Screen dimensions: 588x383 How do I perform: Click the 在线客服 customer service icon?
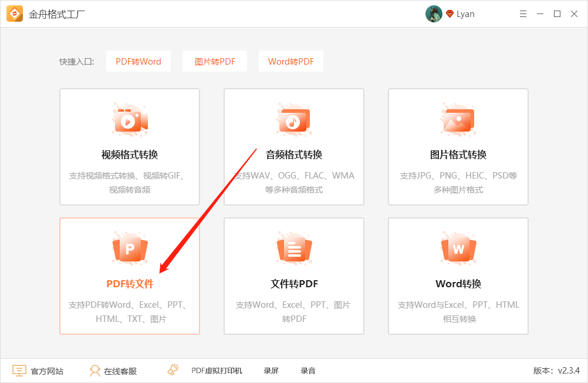coord(94,370)
